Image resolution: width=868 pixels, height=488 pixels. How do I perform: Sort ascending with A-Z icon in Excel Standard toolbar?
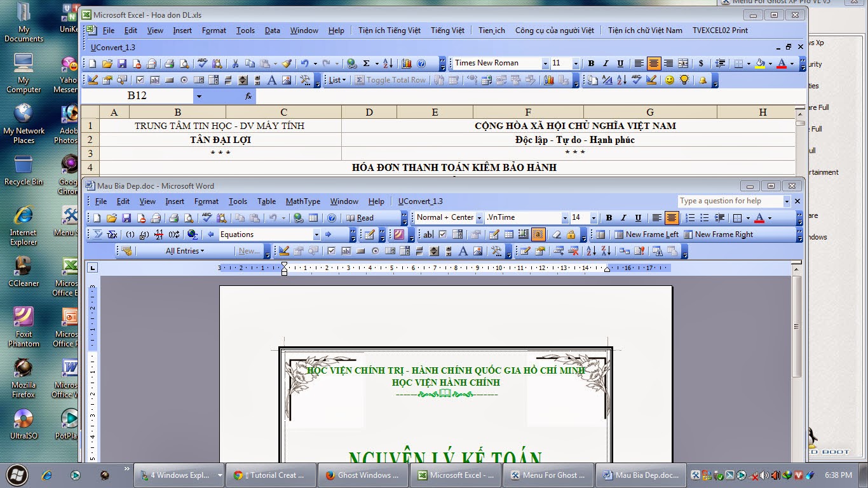[x=388, y=64]
